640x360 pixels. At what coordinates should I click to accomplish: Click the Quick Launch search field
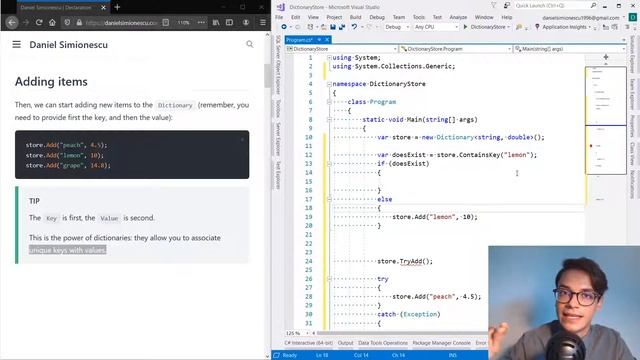click(555, 6)
